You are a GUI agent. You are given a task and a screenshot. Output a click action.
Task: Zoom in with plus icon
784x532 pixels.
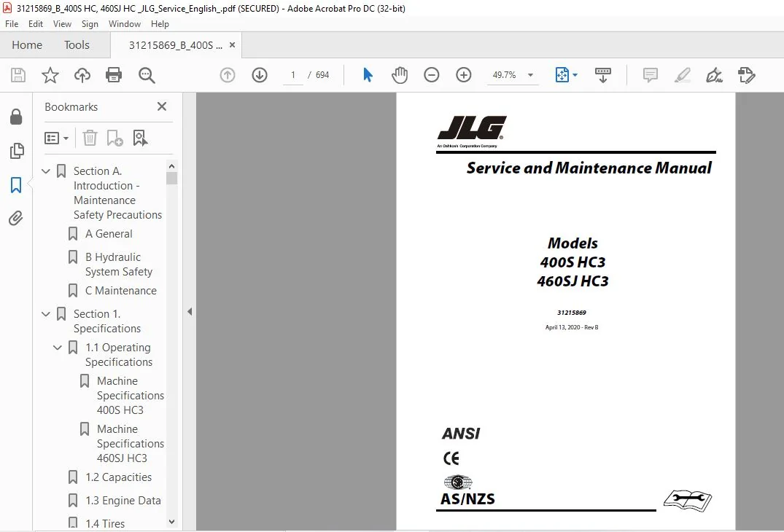click(464, 75)
